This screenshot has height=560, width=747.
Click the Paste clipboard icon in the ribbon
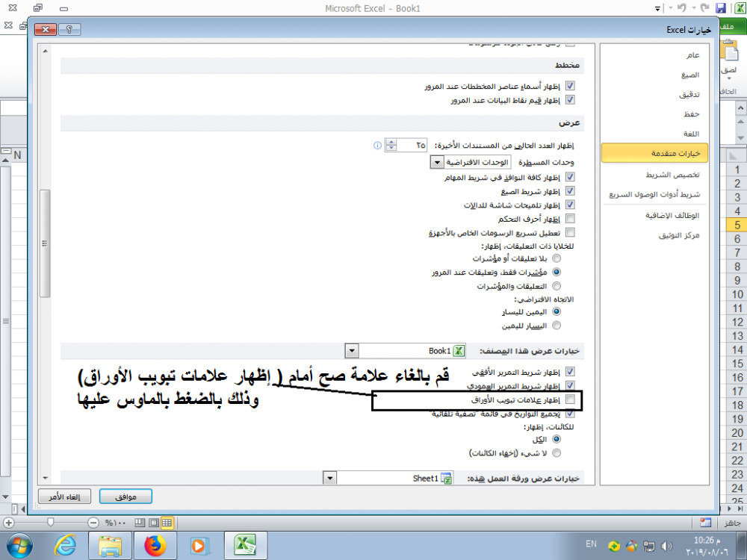pyautogui.click(x=729, y=50)
